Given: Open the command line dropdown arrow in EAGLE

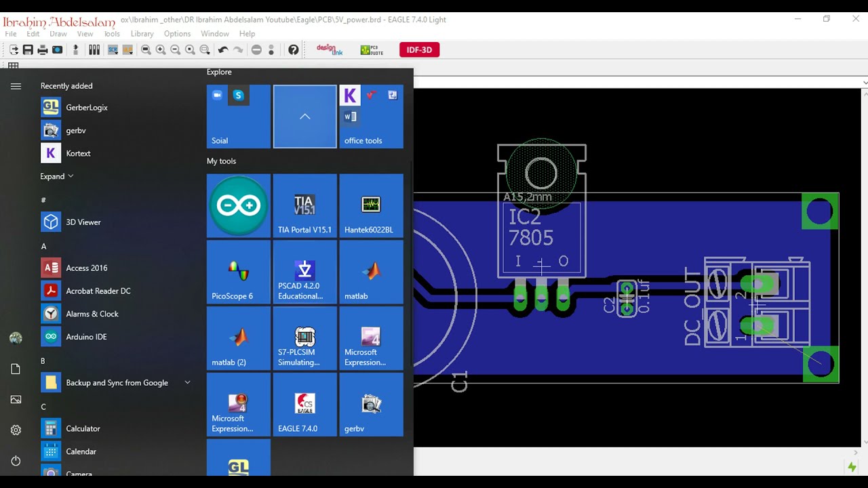Looking at the screenshot, I should (865, 83).
